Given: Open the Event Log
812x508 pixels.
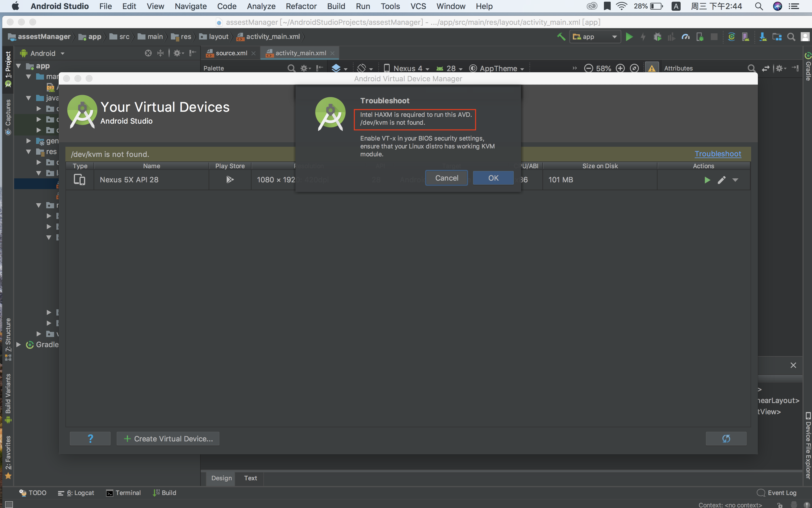Looking at the screenshot, I should click(777, 493).
